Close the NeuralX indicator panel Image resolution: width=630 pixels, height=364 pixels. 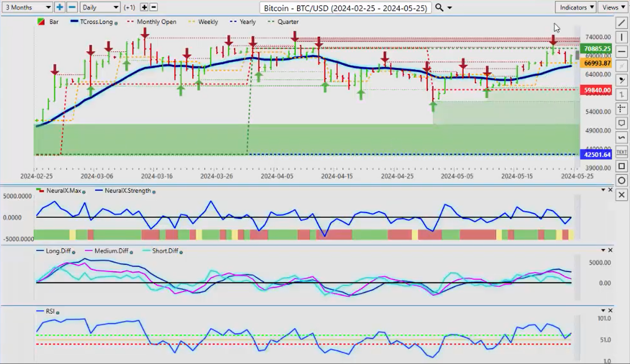610,190
